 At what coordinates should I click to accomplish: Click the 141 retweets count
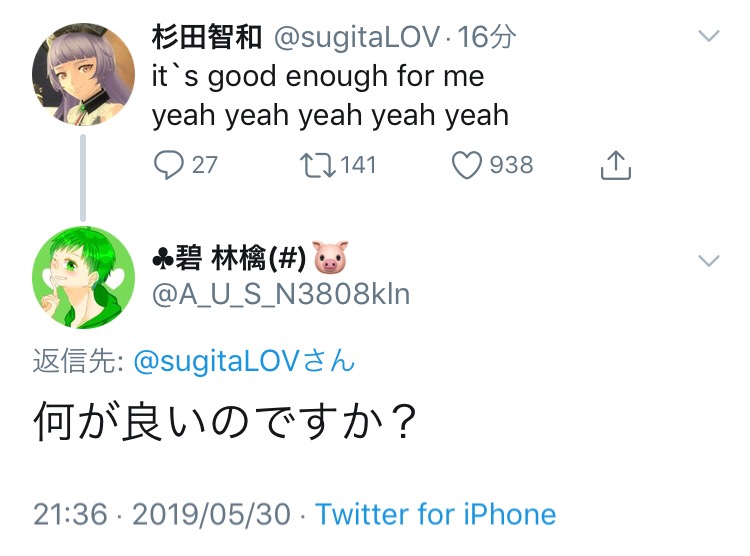click(358, 164)
